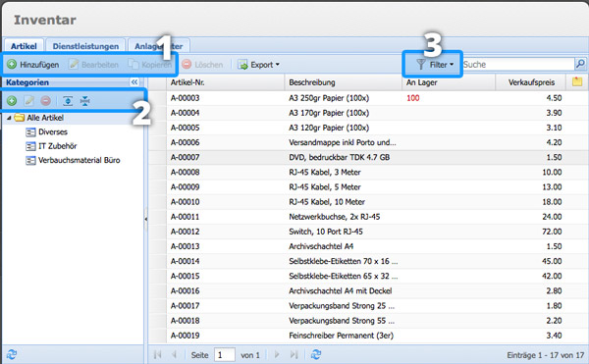This screenshot has height=364, width=589.
Task: Switch to the Dienstleistungen tab
Action: (x=85, y=46)
